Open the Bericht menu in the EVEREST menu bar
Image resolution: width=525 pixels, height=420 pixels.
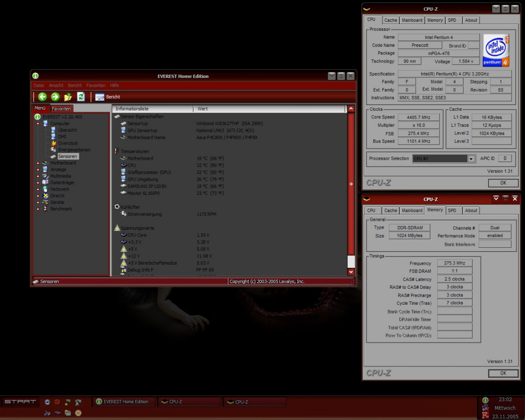(75, 85)
